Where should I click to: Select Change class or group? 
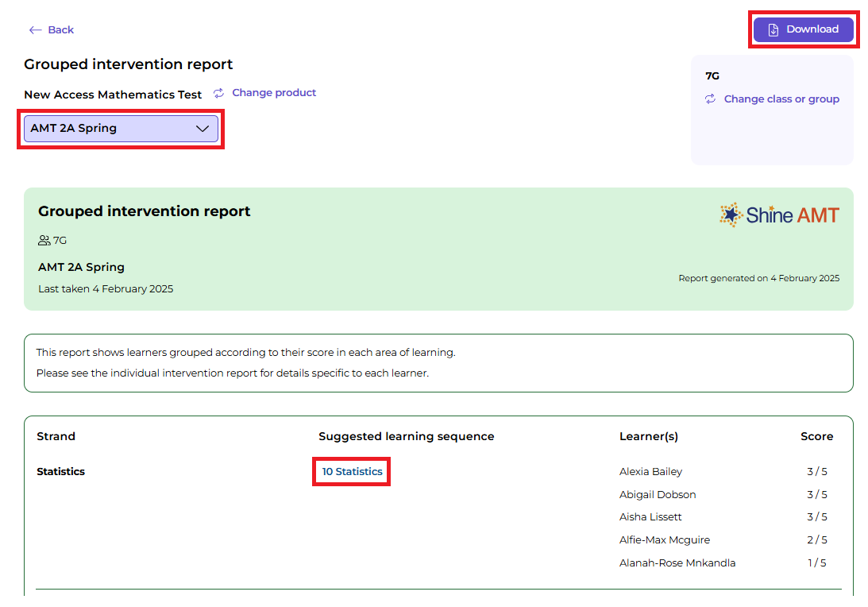point(781,99)
